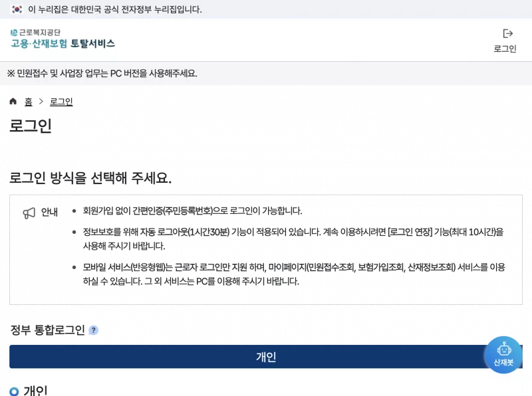
Task: Click the 정부 통합로그인 label
Action: pyautogui.click(x=47, y=330)
